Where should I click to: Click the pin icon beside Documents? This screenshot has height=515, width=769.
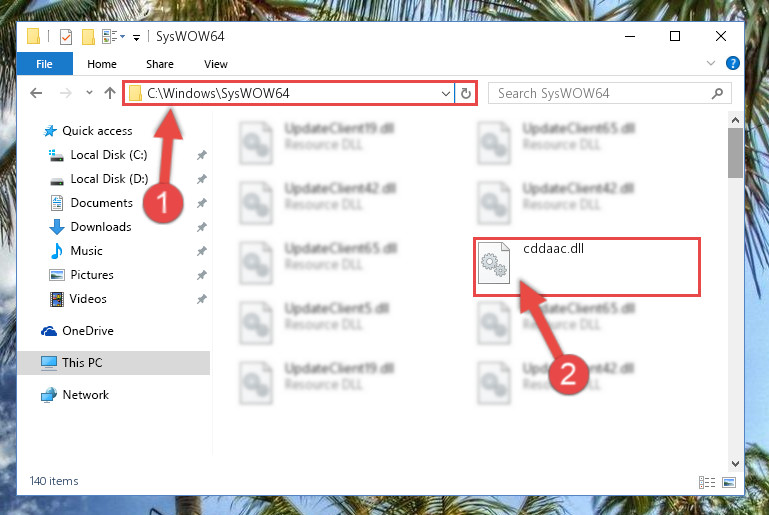[x=202, y=203]
